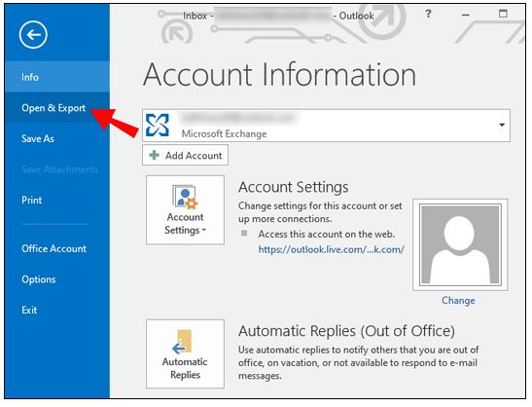Click the Account Information heading
This screenshot has width=532, height=407.
(x=279, y=75)
